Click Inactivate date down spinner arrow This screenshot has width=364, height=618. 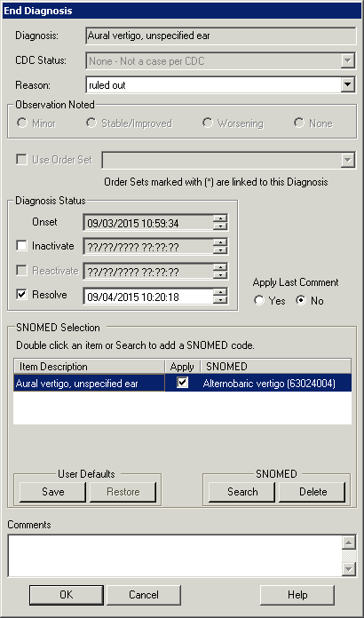coord(220,251)
